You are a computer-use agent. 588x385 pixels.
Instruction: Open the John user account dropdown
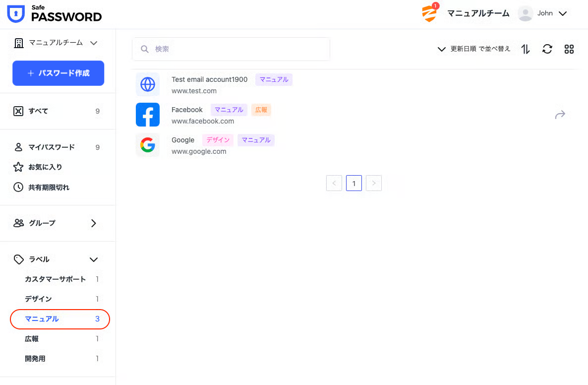(543, 13)
